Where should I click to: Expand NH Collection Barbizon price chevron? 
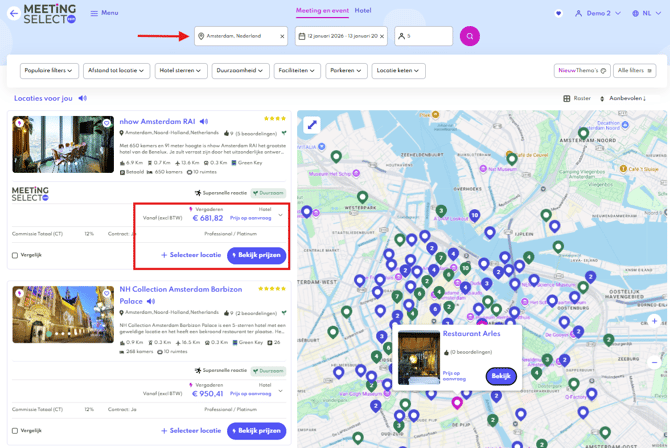[280, 391]
